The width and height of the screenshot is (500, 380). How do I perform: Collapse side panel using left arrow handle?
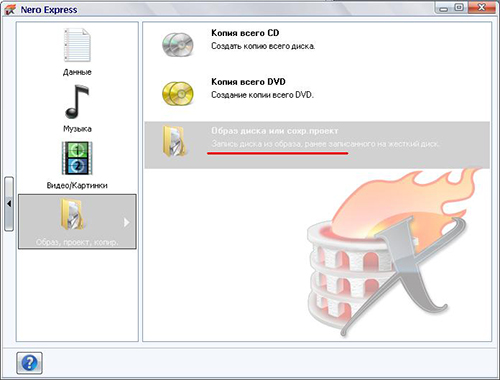(x=9, y=203)
